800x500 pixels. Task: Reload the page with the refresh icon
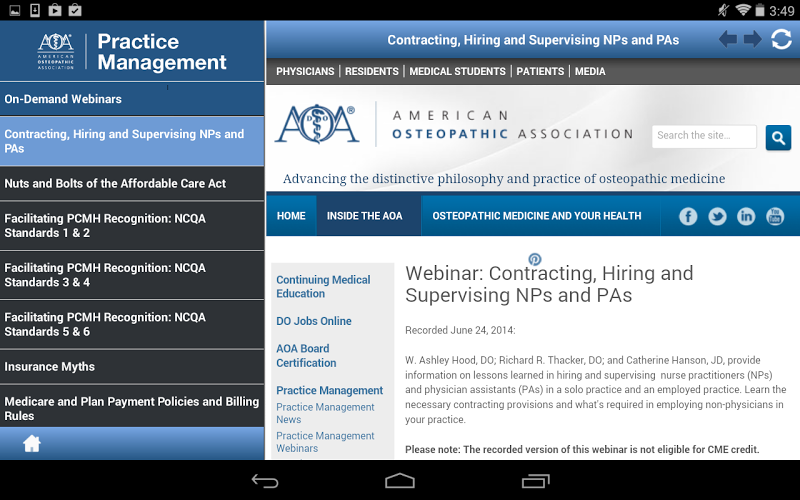pos(781,39)
